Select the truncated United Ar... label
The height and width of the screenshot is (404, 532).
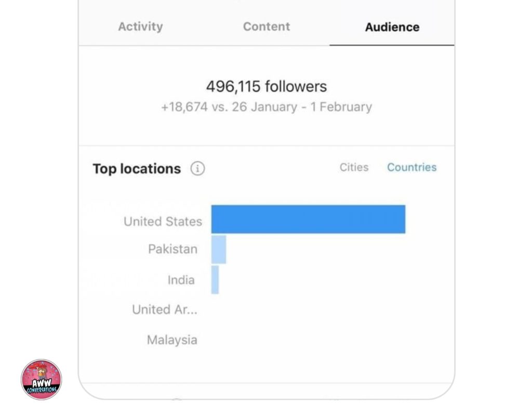(165, 309)
